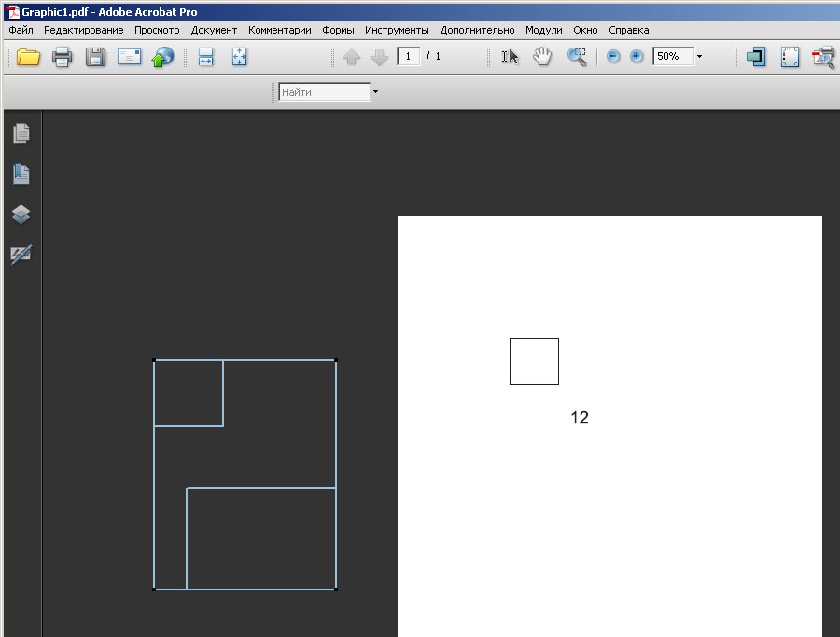Screen dimensions: 840x637
Task: Save the file with floppy disk icon
Action: 96,57
